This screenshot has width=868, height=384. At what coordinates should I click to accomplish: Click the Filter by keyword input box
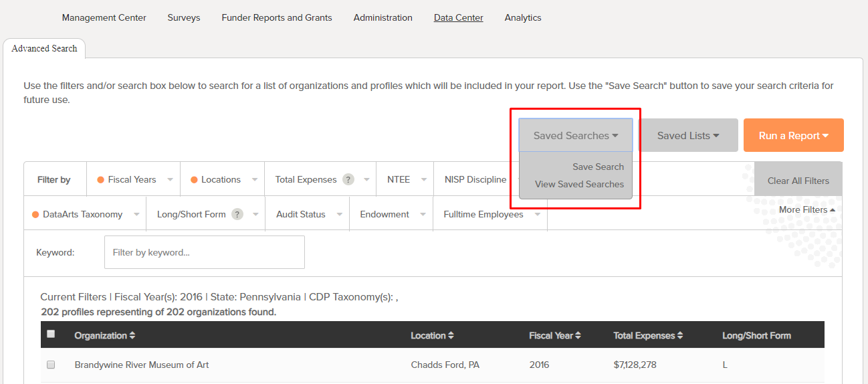coord(204,252)
